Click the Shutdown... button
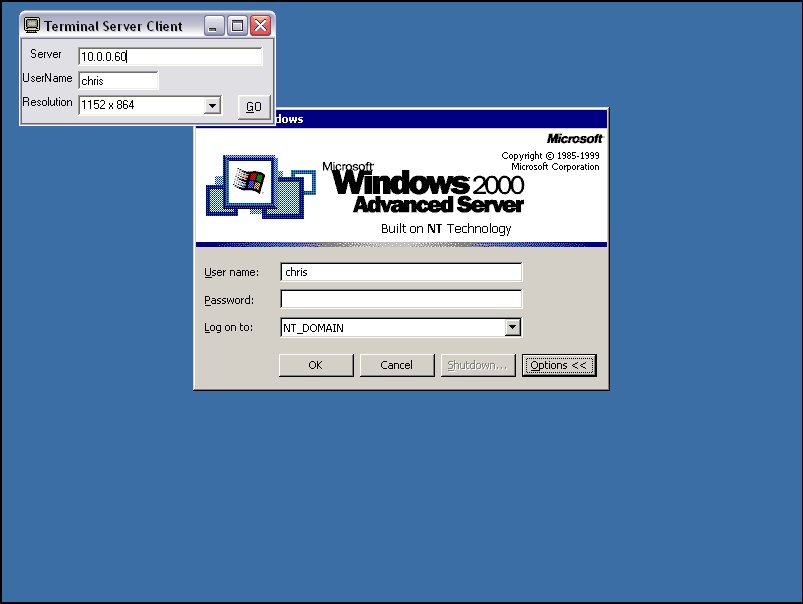803x604 pixels. point(477,365)
